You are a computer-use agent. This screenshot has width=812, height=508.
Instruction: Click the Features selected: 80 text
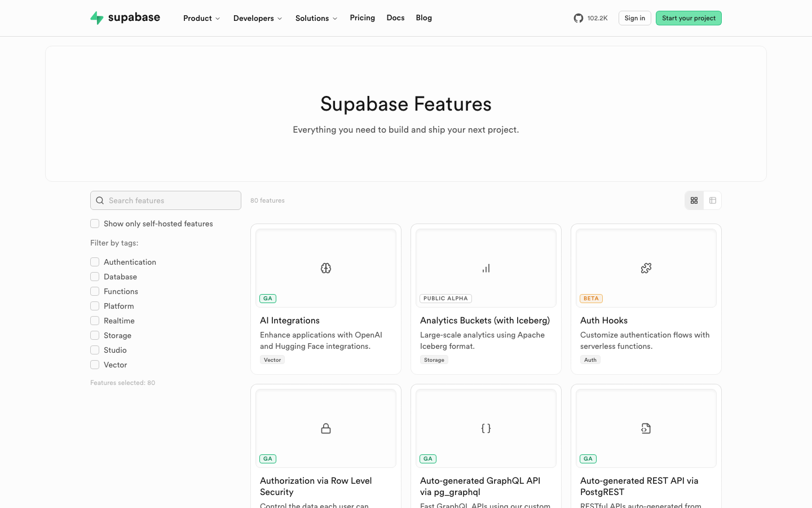click(122, 383)
